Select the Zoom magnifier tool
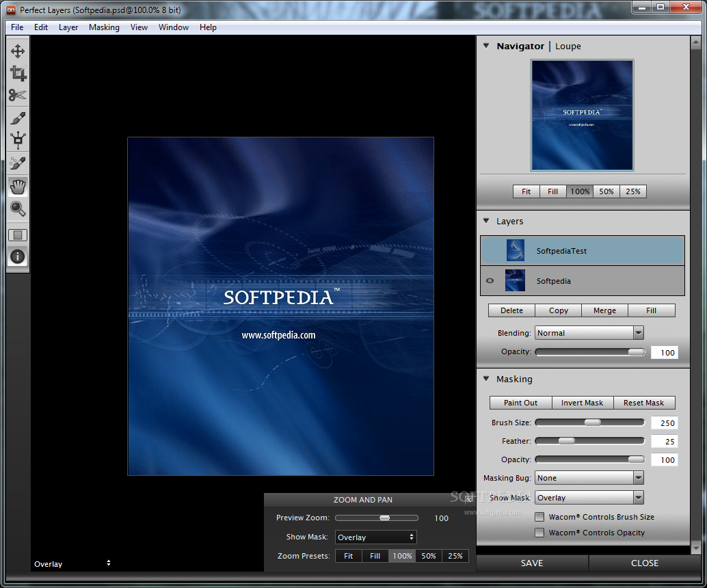The height and width of the screenshot is (588, 707). (x=18, y=209)
